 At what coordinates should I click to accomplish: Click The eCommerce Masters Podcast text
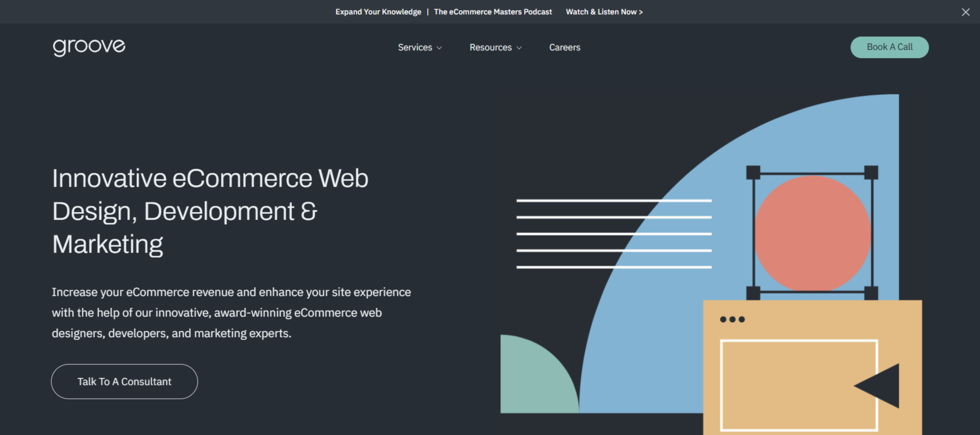(x=493, y=12)
